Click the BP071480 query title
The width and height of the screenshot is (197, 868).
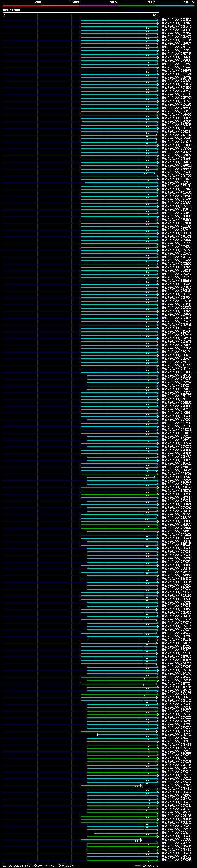(11, 10)
